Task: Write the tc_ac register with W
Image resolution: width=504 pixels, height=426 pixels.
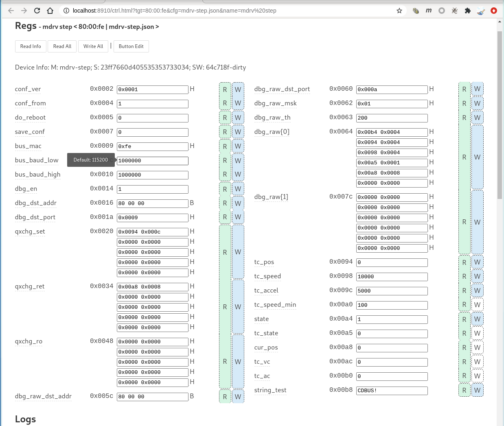Action: [478, 376]
